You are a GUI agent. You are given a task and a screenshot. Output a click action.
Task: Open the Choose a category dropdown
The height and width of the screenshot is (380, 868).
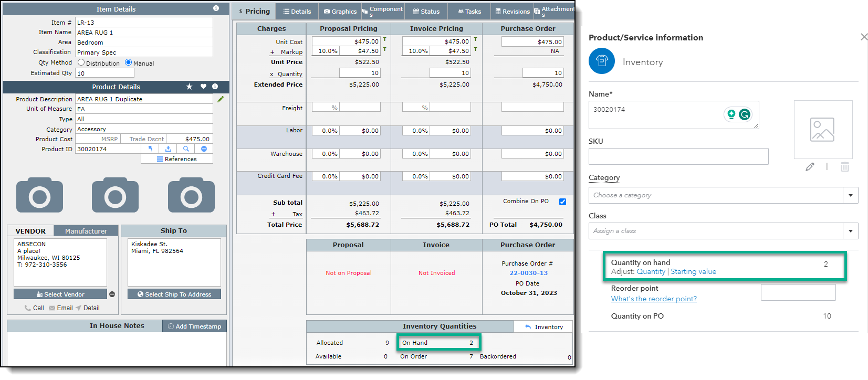[851, 195]
